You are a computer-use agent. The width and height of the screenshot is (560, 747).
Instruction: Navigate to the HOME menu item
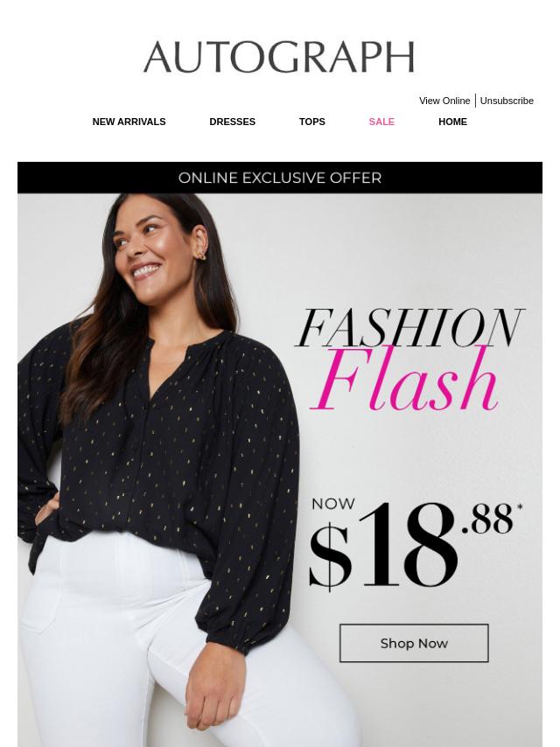click(452, 122)
